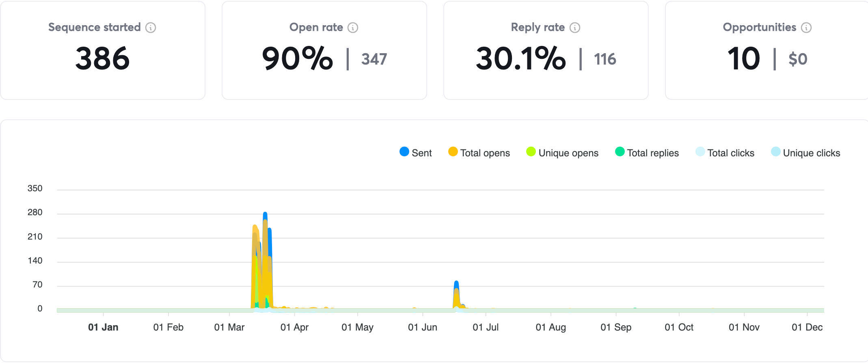Show or hide Total clicks series

click(x=725, y=153)
